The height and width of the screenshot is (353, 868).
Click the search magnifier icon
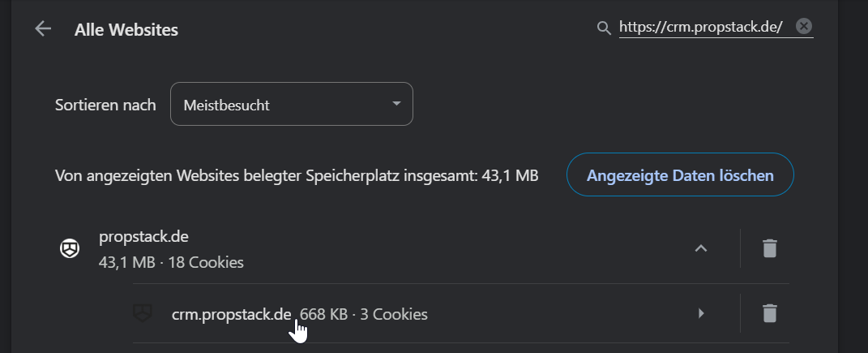click(603, 28)
